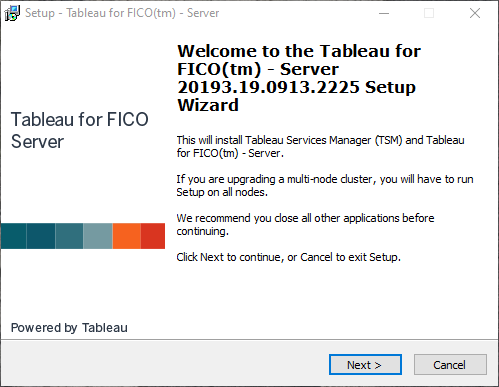Image resolution: width=499 pixels, height=387 pixels.
Task: Cancel the Tableau for FICO setup
Action: [450, 364]
